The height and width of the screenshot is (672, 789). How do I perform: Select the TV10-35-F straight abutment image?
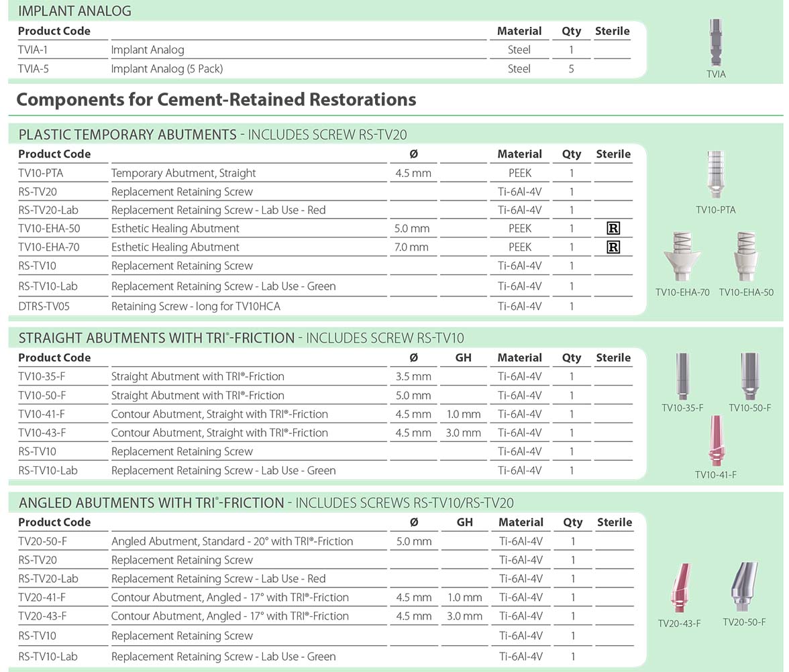[682, 376]
